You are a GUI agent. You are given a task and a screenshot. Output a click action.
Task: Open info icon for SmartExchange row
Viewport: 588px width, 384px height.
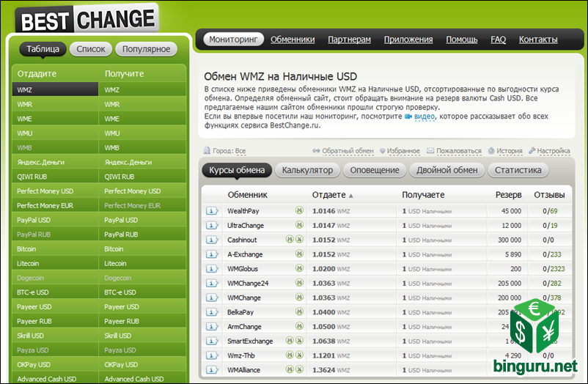(211, 341)
